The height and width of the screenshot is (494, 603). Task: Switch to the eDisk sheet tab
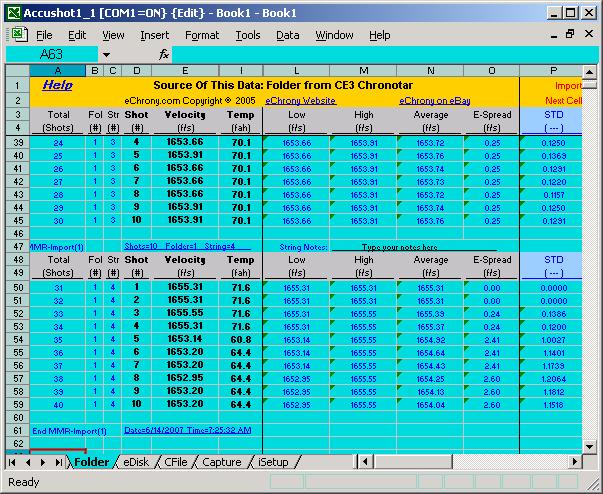point(136,462)
